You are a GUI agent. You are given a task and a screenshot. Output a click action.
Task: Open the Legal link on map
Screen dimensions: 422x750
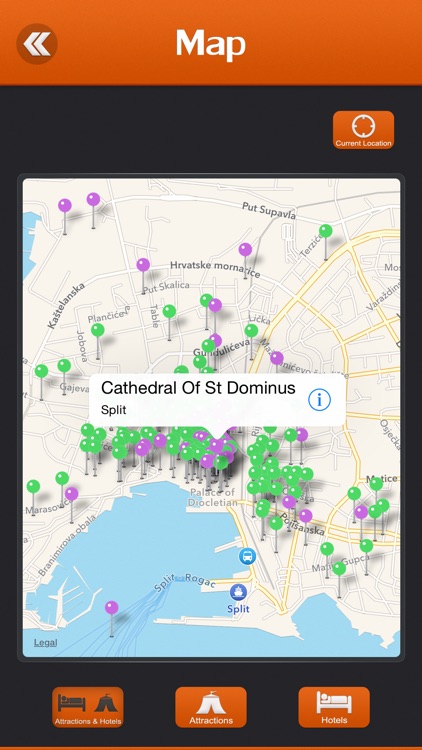[x=45, y=642]
